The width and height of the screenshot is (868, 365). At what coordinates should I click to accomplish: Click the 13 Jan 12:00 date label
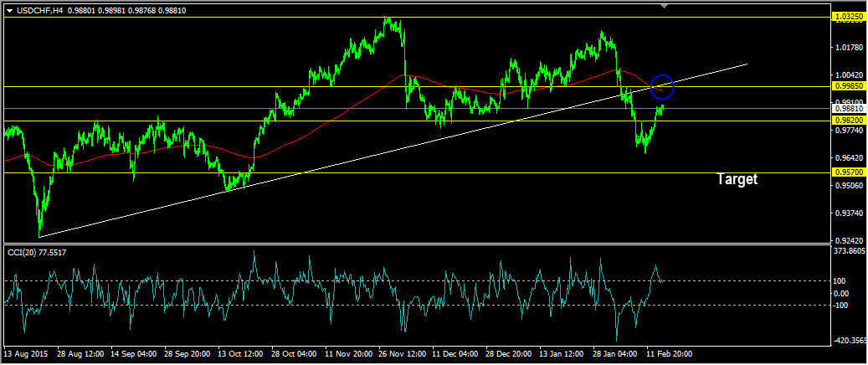point(562,353)
